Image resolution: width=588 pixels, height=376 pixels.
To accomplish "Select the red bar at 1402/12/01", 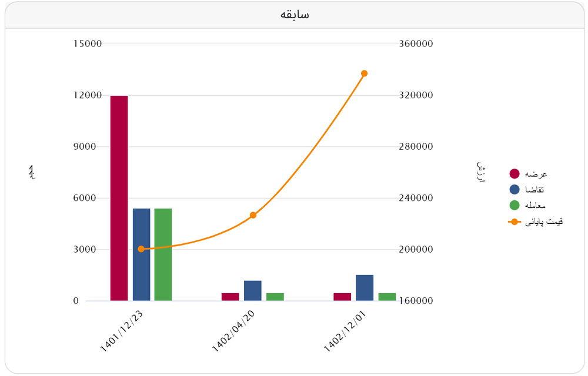I will pyautogui.click(x=342, y=297).
